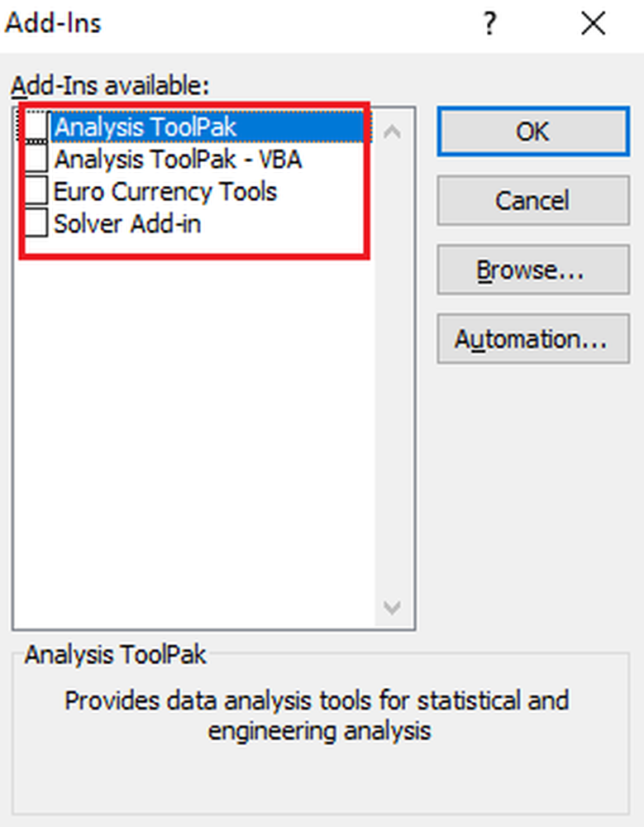Click the Help question mark icon

point(489,25)
